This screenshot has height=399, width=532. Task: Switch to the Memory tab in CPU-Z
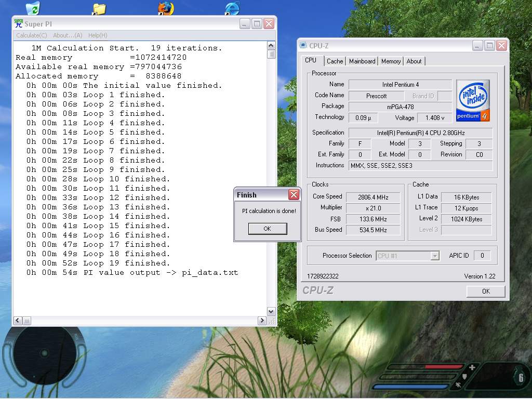pyautogui.click(x=391, y=61)
